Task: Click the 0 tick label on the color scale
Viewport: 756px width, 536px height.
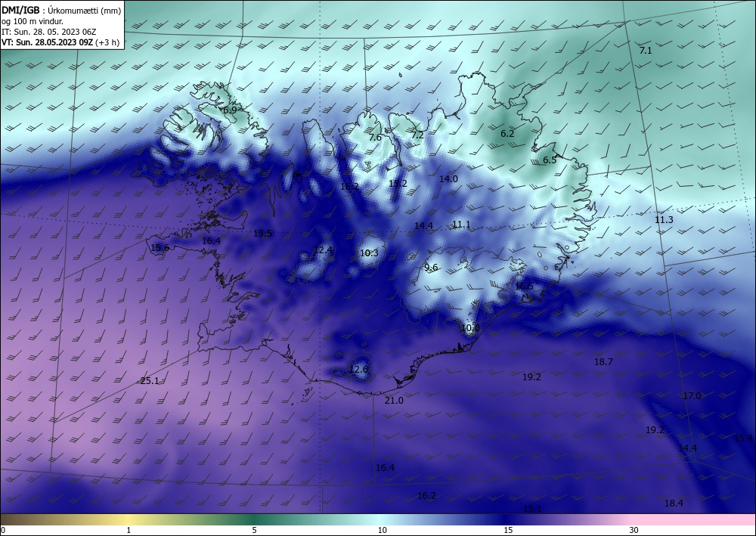Action: coord(3,530)
